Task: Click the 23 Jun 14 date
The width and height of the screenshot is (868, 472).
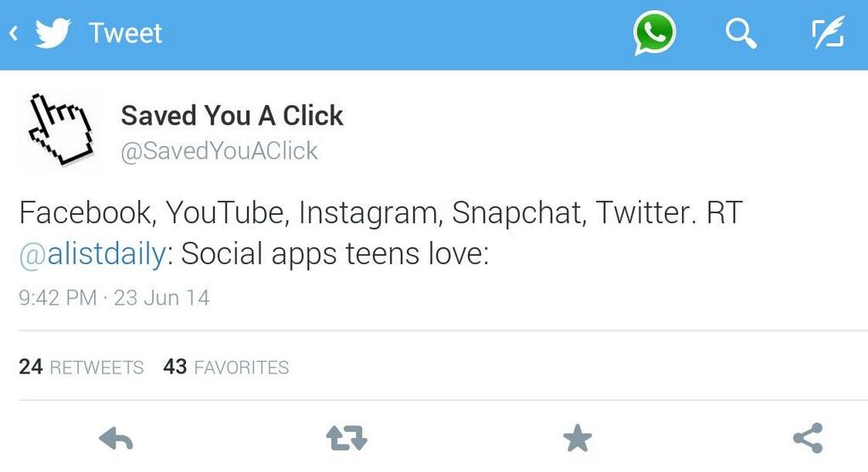Action: [161, 298]
